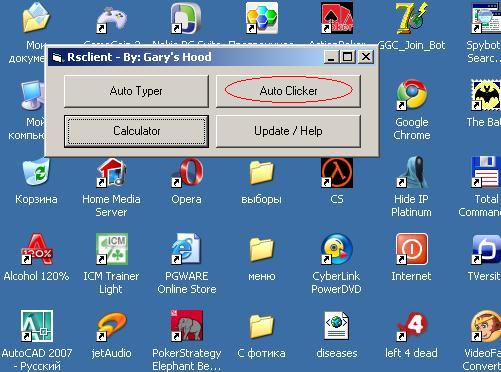501x372 pixels.
Task: Select the Opera browser icon
Action: (x=187, y=172)
